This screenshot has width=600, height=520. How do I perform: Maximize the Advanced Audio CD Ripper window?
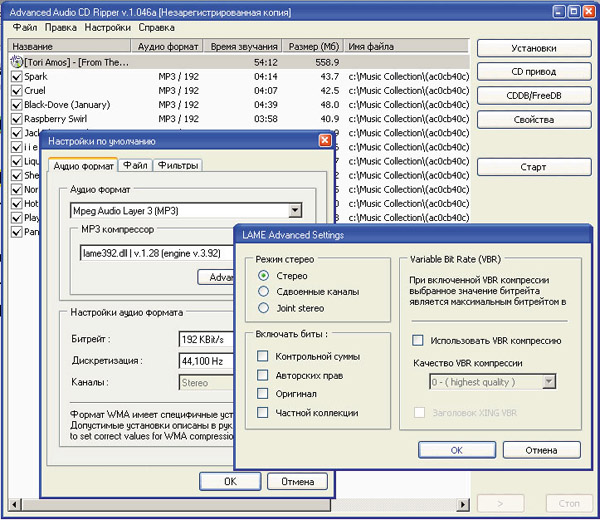coord(574,11)
